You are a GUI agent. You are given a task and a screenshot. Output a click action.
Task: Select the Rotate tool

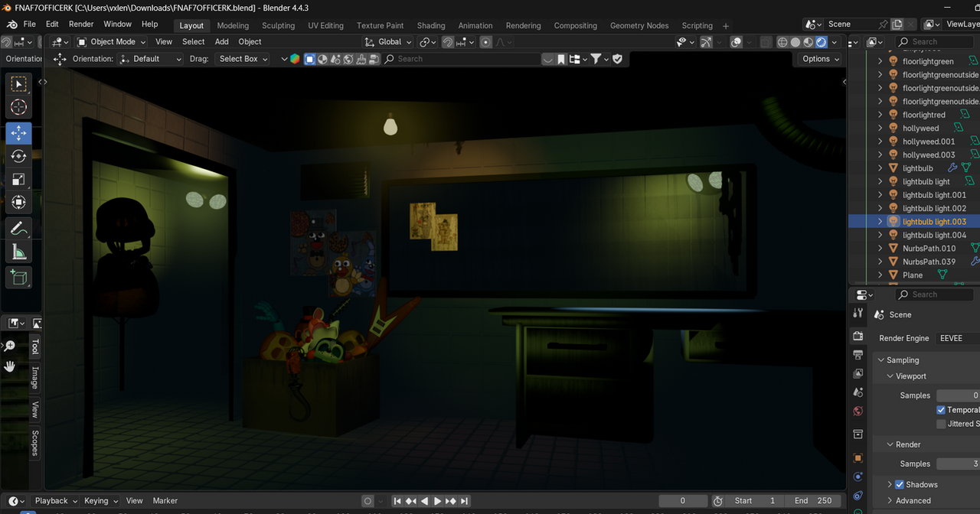pyautogui.click(x=19, y=156)
